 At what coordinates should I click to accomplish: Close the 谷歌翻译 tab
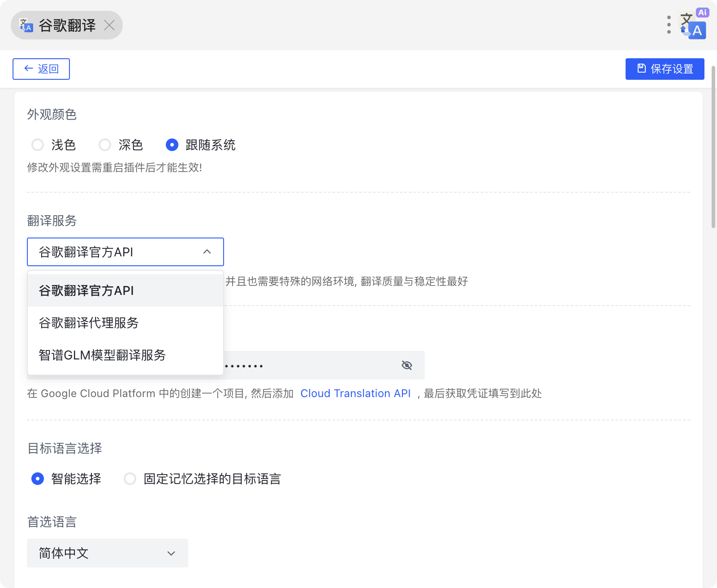pyautogui.click(x=109, y=25)
